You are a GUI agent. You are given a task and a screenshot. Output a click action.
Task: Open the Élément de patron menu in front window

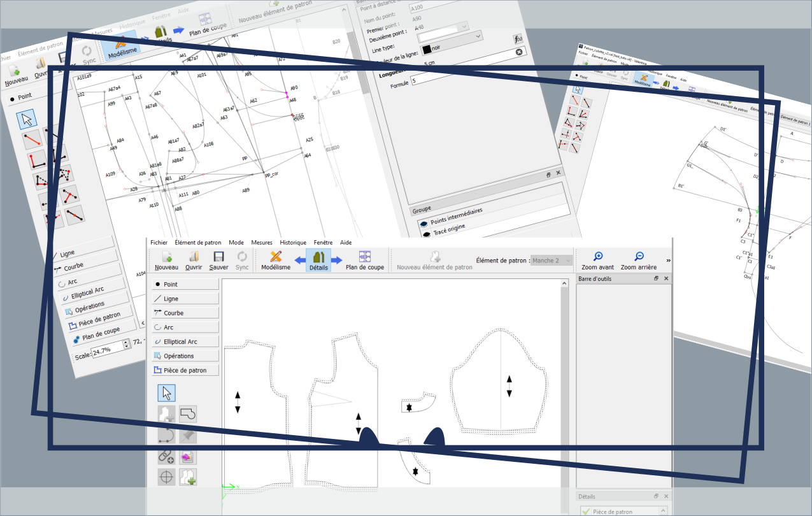[198, 243]
